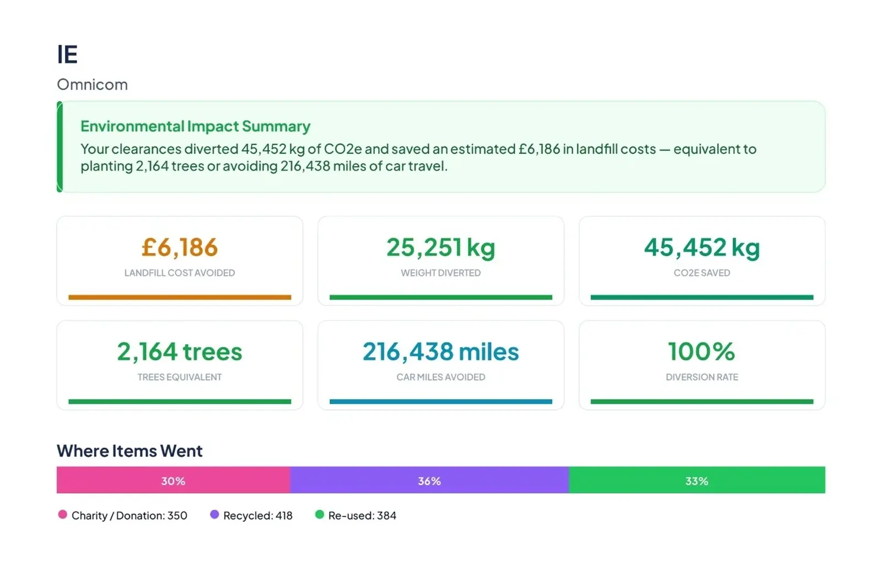Click the Environmental Impact Summary heading
Screen dimensions: 882x588
pos(195,126)
